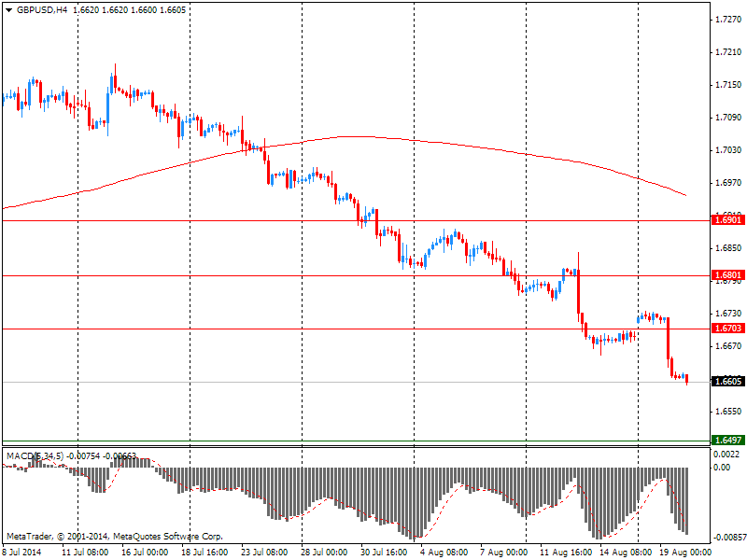Click the 11 Jul 08:00 time label
This screenshot has height=560, width=747.
click(85, 553)
